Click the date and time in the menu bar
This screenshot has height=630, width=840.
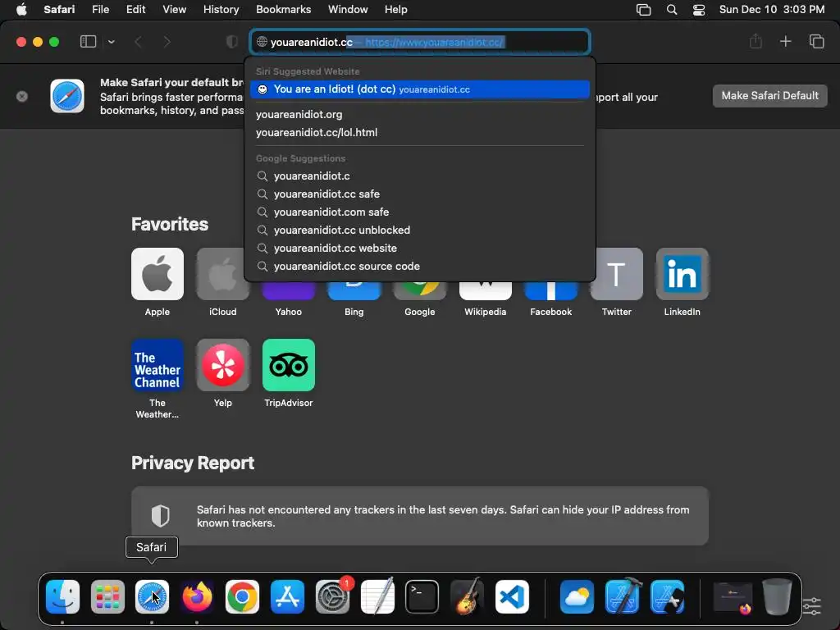click(x=771, y=10)
